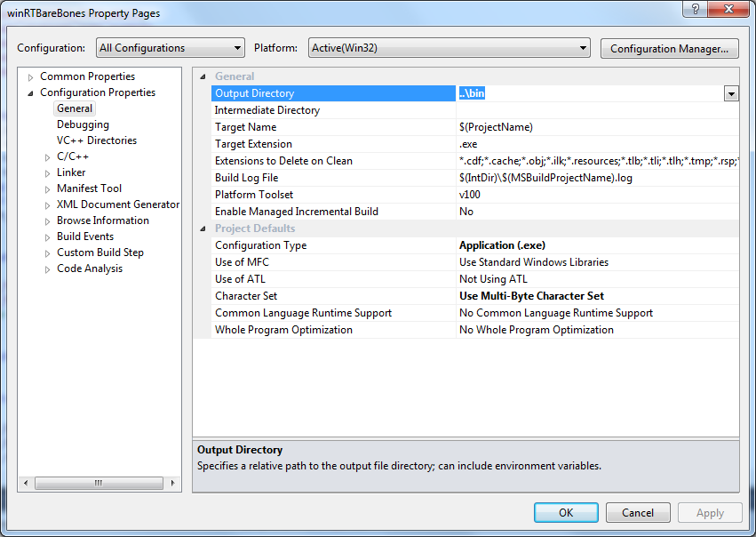Select Debugging in the property tree
This screenshot has height=537, width=756.
coord(83,124)
